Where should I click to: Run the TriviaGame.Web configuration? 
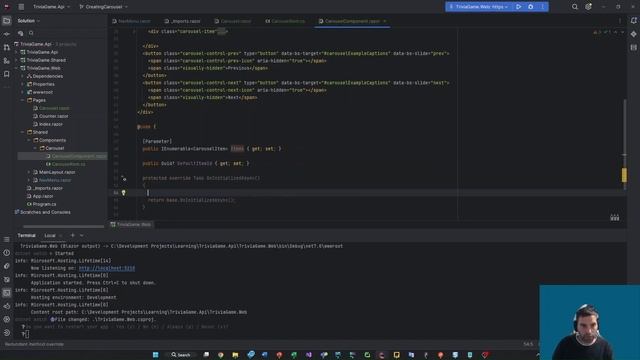(518, 7)
